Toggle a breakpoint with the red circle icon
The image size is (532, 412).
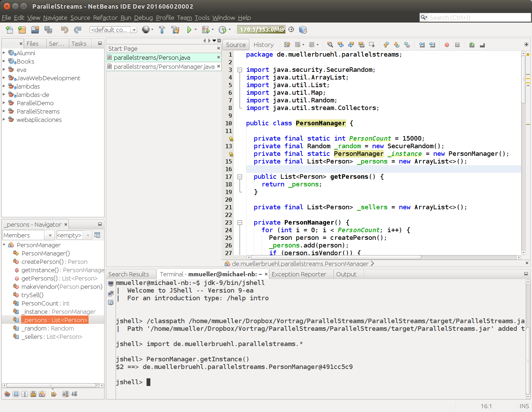pyautogui.click(x=447, y=45)
